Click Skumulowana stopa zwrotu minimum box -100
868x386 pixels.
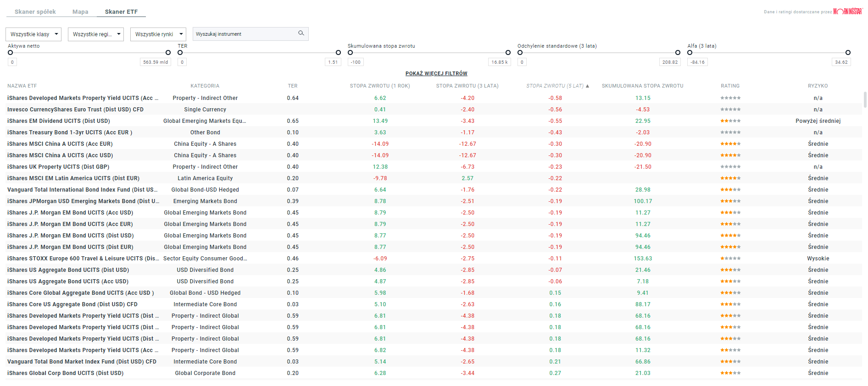pyautogui.click(x=356, y=62)
